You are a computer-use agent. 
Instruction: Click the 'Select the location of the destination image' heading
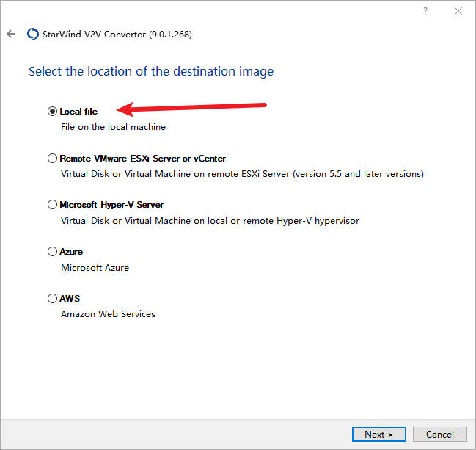[151, 71]
